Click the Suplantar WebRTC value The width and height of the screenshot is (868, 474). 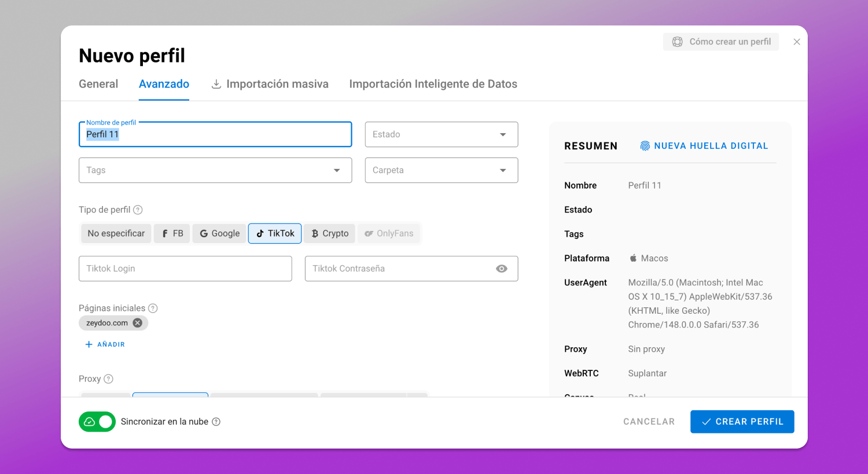pyautogui.click(x=648, y=373)
